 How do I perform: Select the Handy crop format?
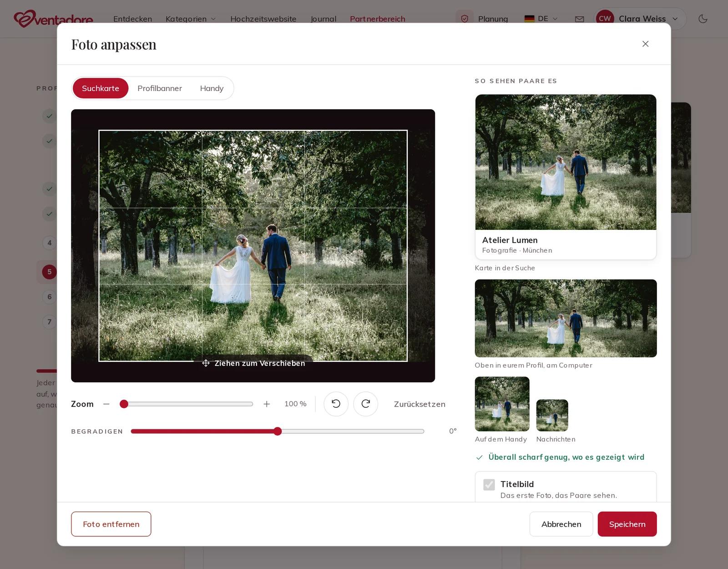click(212, 88)
